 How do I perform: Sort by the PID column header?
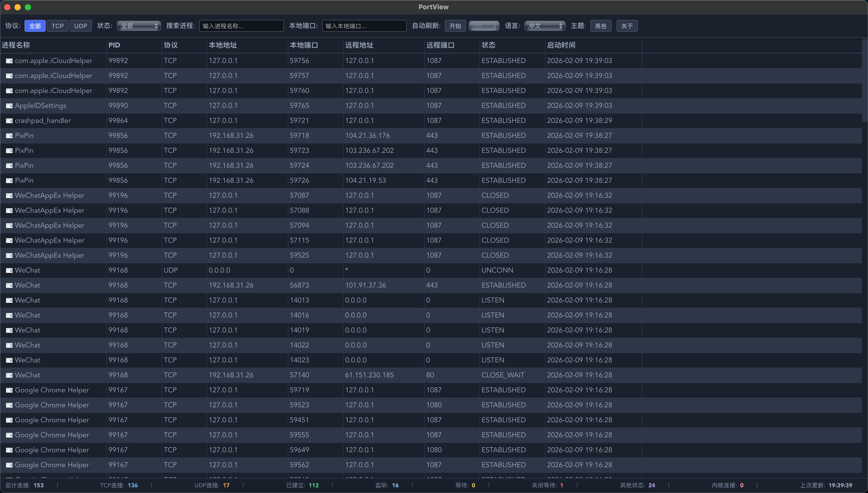[114, 45]
